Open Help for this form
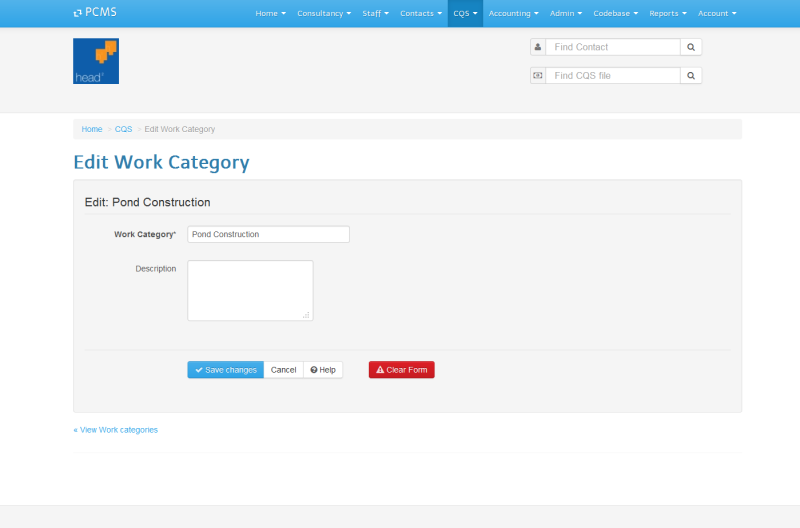Viewport: 800px width, 528px height. (x=323, y=370)
